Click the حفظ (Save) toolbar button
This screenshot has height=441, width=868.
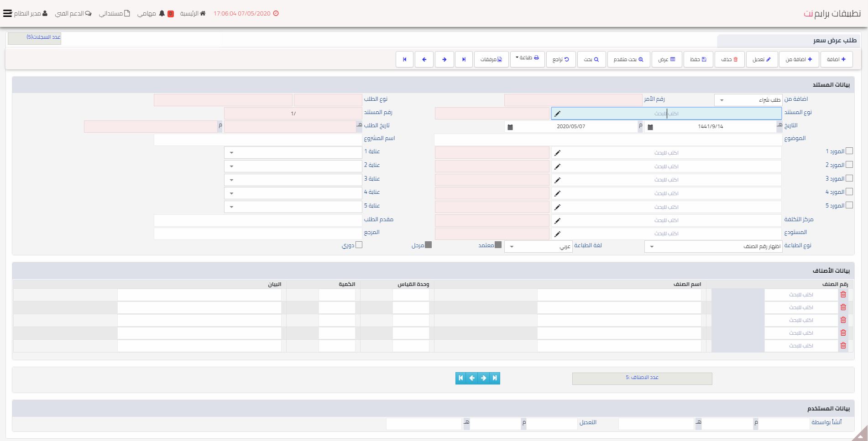click(x=698, y=59)
